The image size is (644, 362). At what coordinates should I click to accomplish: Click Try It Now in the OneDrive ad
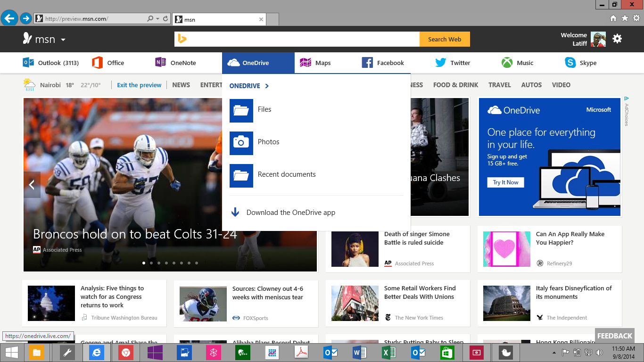(505, 182)
